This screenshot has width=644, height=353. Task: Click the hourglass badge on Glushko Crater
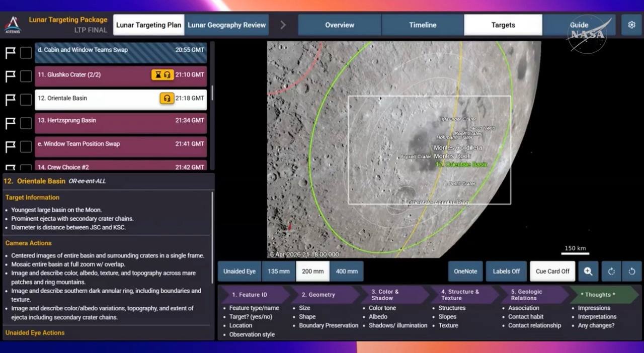click(158, 75)
